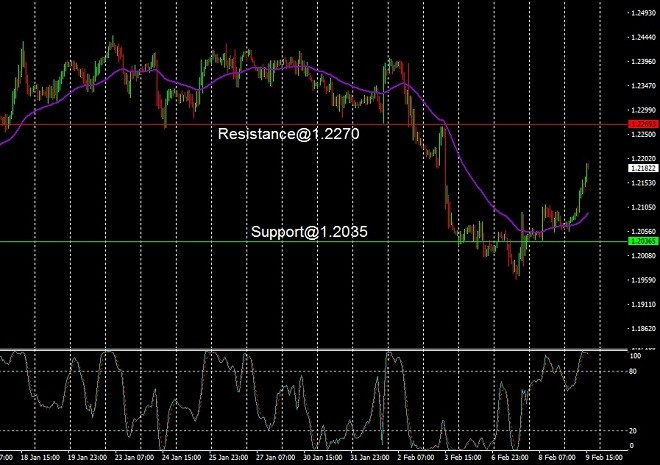
Task: Click the 1.22020 price axis label
Action: [644, 159]
